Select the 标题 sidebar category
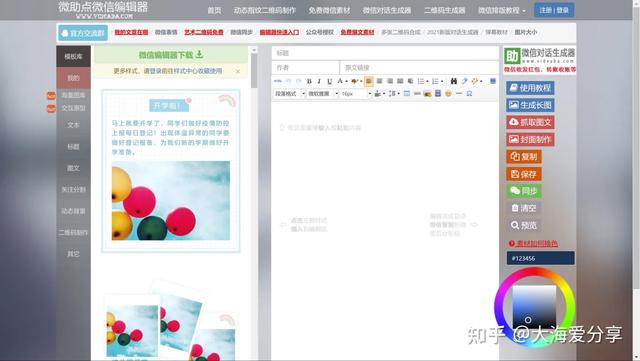This screenshot has width=640, height=361. [x=73, y=147]
